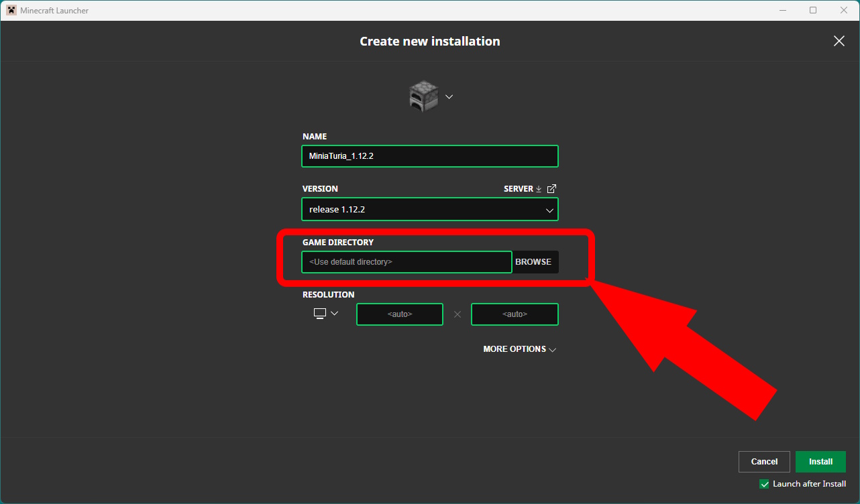Viewport: 860px width, 504px height.
Task: Expand the installation icon chooser arrow
Action: coord(449,97)
